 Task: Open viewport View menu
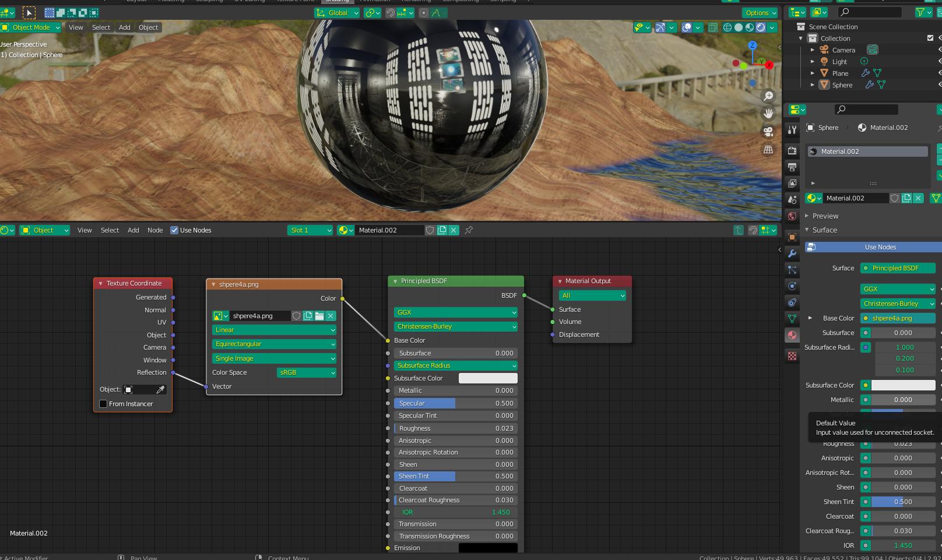(x=76, y=27)
